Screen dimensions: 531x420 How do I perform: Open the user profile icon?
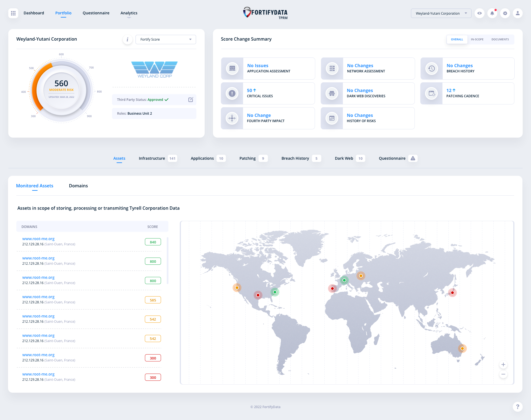click(x=517, y=13)
